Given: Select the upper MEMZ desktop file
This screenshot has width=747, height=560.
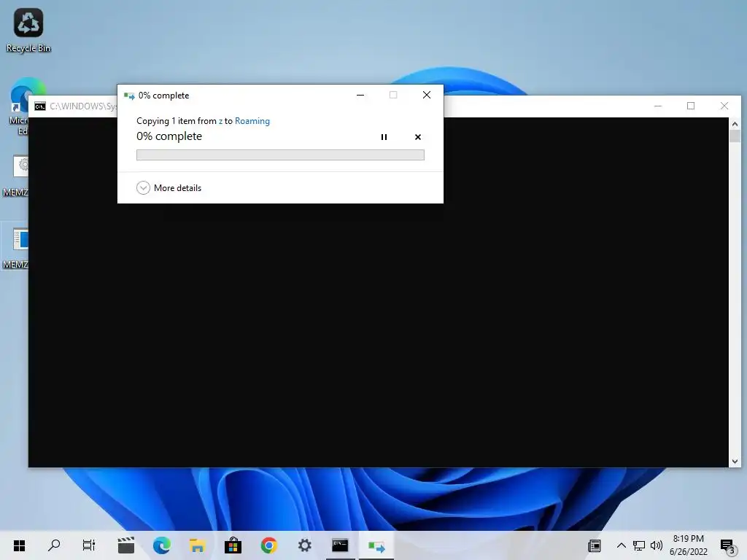Looking at the screenshot, I should [15, 175].
